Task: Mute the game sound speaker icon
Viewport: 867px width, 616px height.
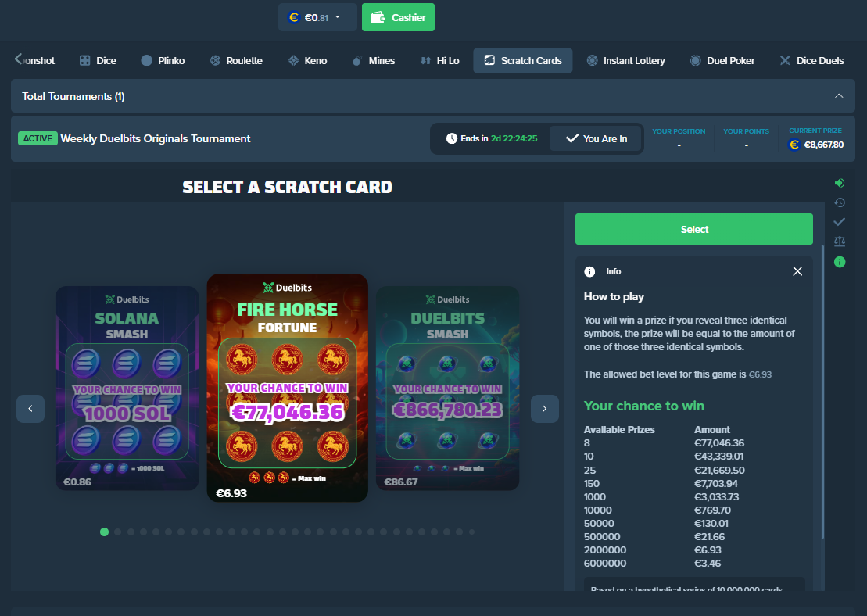Action: (840, 183)
